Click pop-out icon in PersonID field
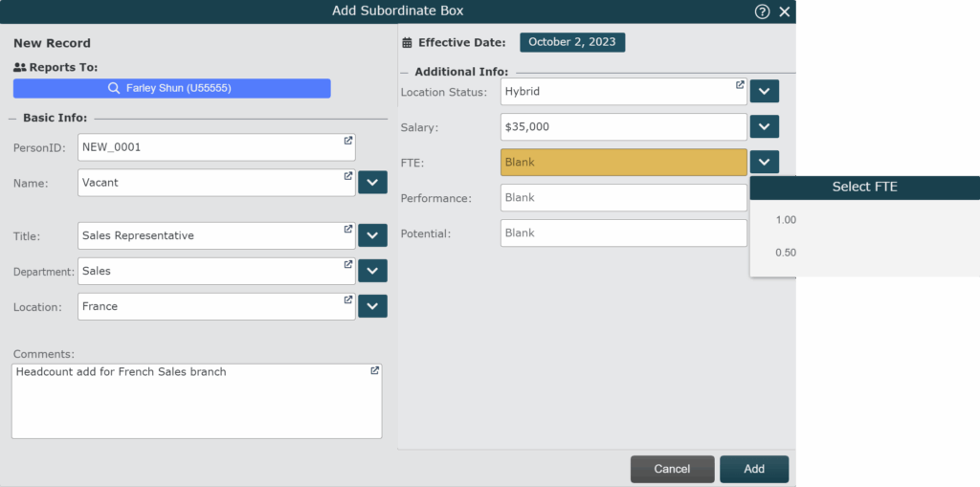The width and height of the screenshot is (980, 487). click(x=348, y=142)
